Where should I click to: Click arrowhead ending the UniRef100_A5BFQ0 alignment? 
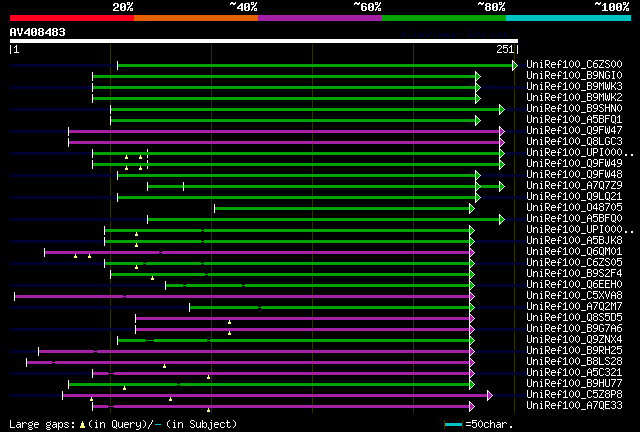click(502, 220)
